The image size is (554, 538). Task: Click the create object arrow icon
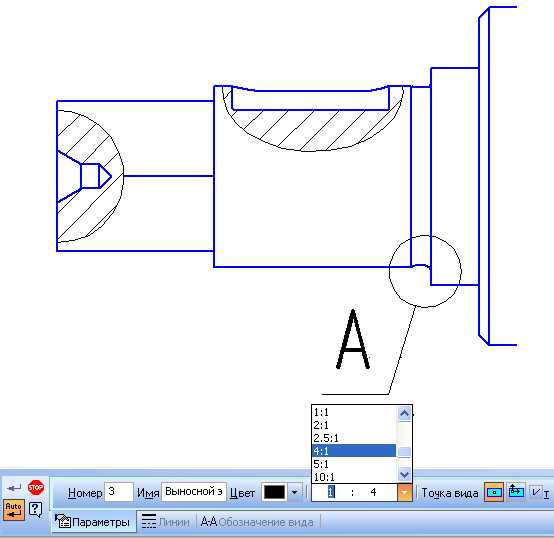click(x=14, y=488)
